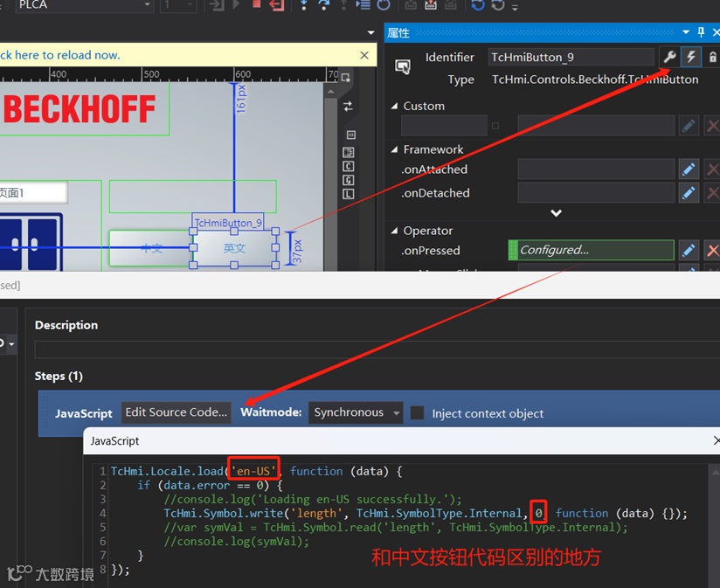Select the 中文 button in the designer

151,248
